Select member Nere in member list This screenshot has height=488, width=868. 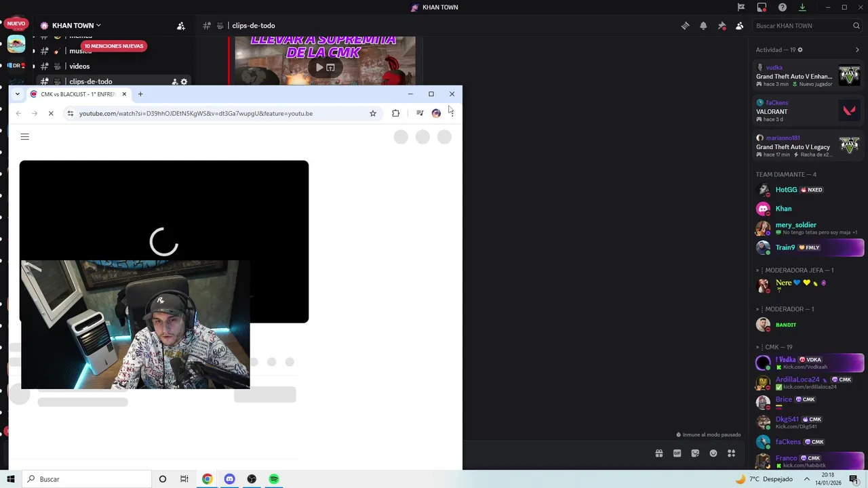click(x=808, y=285)
